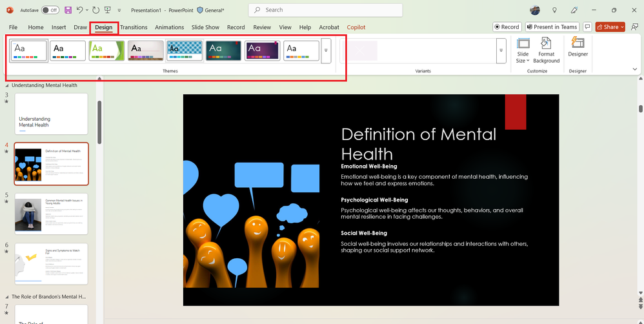Viewport: 644px width, 324px height.
Task: Click the PowerPoint app logo icon
Action: click(10, 10)
